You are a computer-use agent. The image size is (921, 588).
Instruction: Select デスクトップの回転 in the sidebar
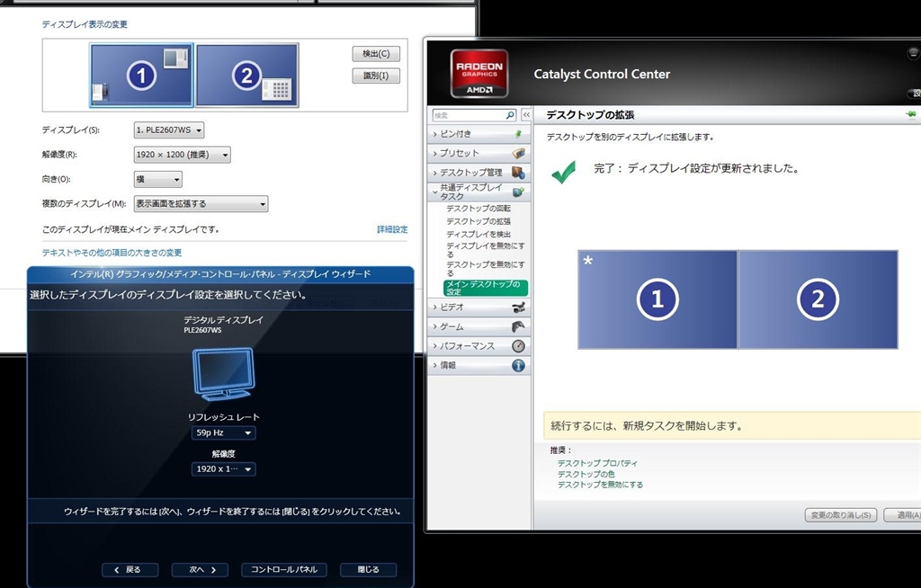[478, 209]
